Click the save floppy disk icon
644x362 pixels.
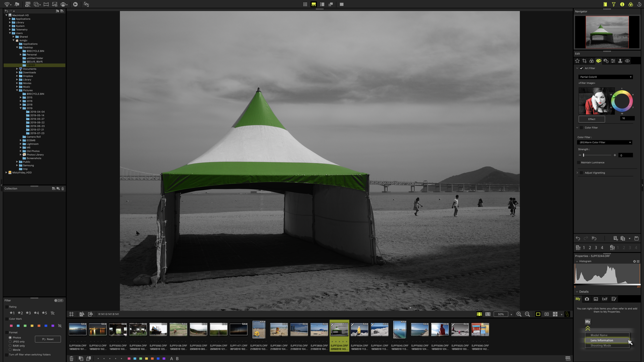(636, 238)
